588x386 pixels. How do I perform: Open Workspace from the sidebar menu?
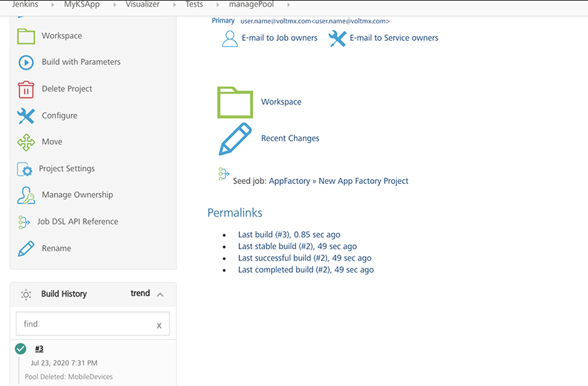click(62, 36)
